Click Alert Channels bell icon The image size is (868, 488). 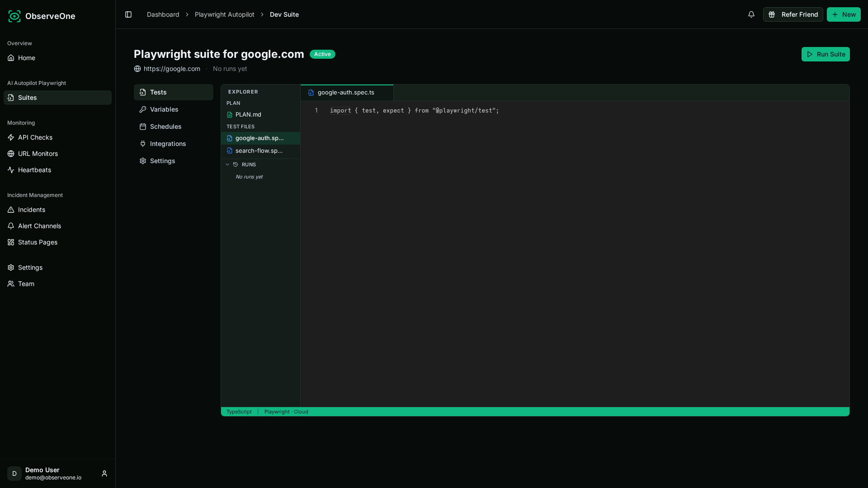pyautogui.click(x=11, y=226)
